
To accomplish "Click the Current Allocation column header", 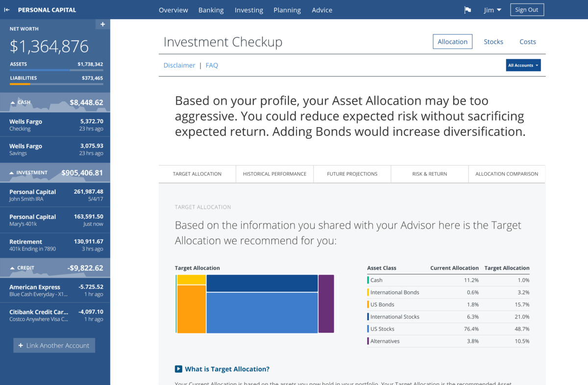I will tap(454, 268).
